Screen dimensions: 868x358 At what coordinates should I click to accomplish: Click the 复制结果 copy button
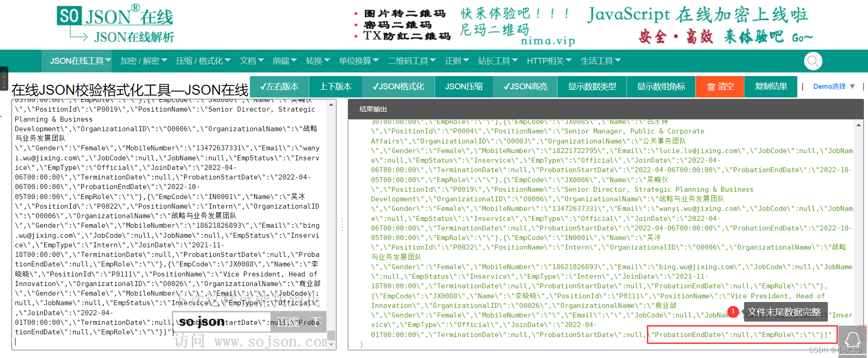point(771,87)
